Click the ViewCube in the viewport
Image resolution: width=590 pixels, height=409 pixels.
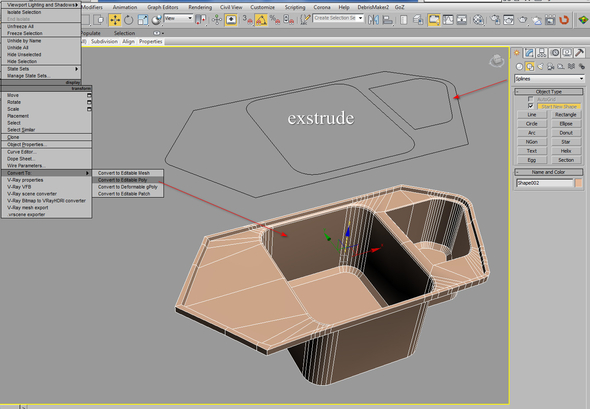pos(497,61)
